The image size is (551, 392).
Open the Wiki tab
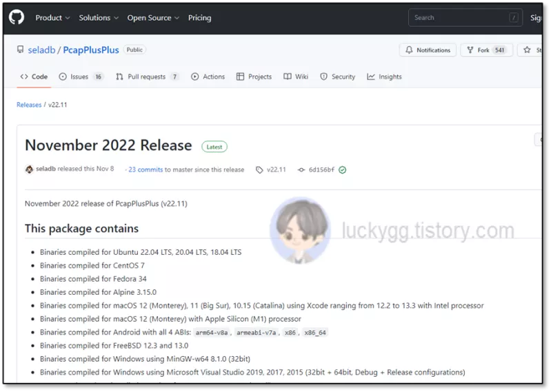point(296,76)
